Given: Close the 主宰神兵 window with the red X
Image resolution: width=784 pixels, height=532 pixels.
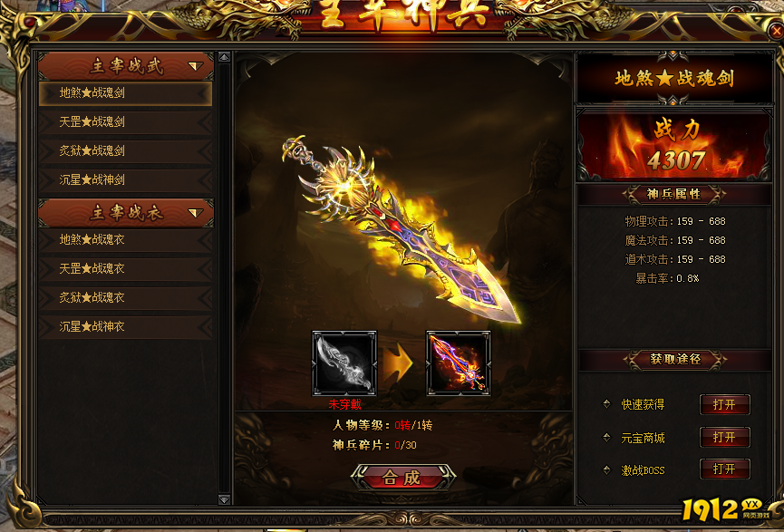Looking at the screenshot, I should tap(776, 32).
